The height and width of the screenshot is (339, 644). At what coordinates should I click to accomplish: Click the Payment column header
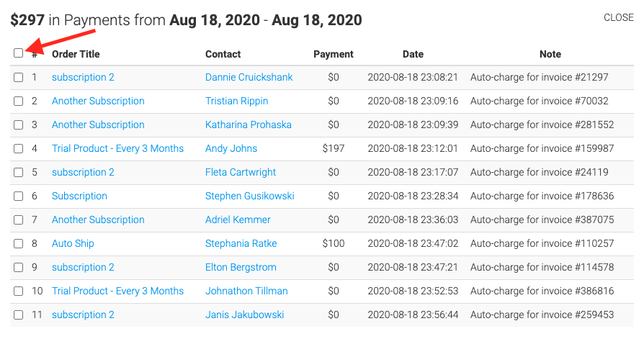[x=333, y=54]
